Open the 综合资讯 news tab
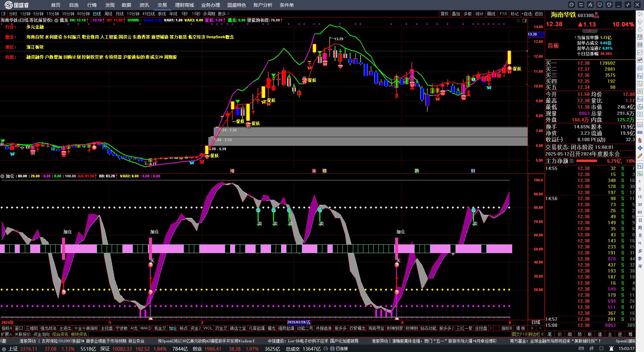This screenshot has height=352, width=644. tap(60, 334)
